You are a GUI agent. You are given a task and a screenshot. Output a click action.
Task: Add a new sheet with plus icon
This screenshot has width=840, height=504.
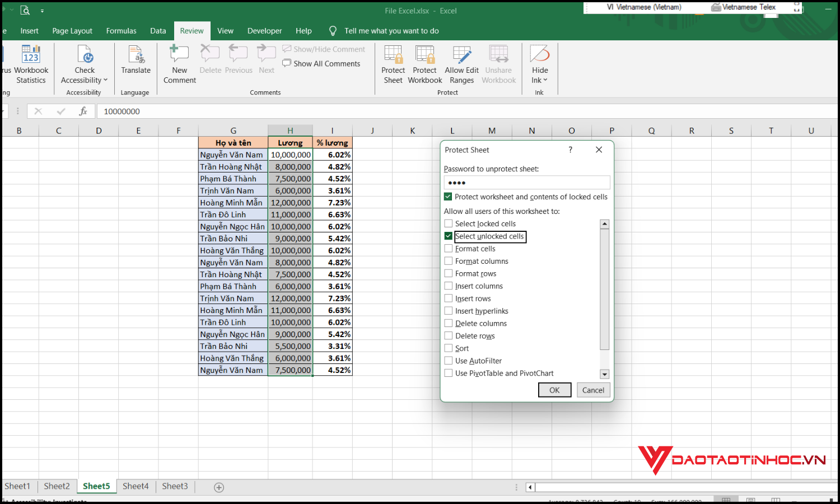219,487
